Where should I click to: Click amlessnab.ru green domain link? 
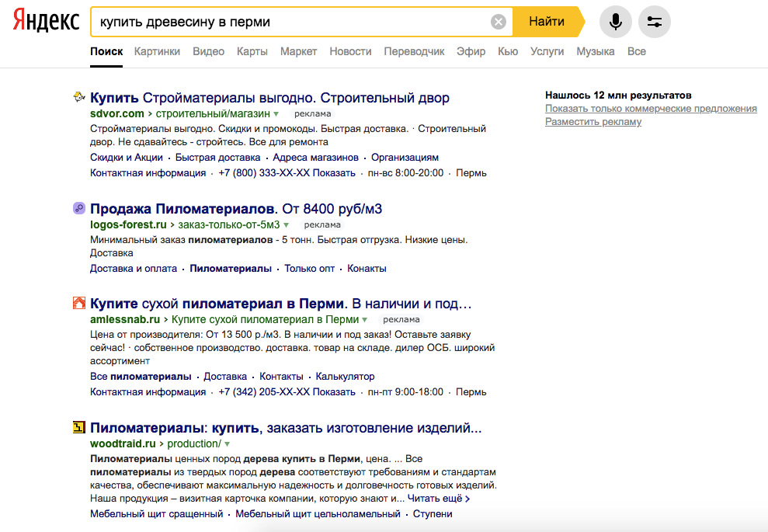125,319
